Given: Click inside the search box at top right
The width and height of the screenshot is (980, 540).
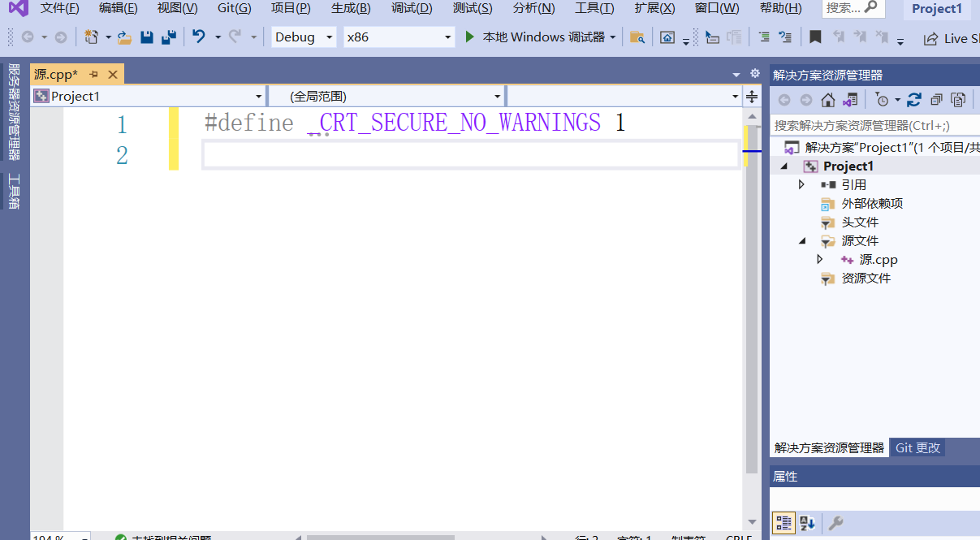Looking at the screenshot, I should coord(853,8).
